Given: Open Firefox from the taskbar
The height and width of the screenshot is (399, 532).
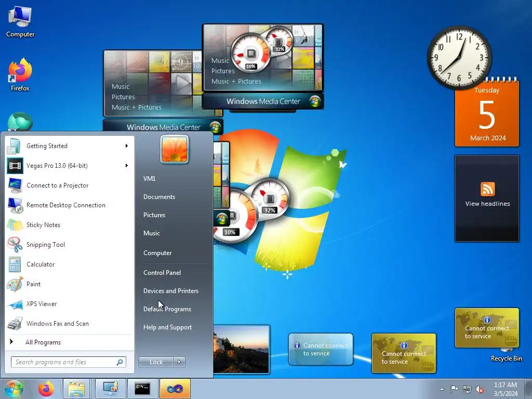Looking at the screenshot, I should 46,389.
